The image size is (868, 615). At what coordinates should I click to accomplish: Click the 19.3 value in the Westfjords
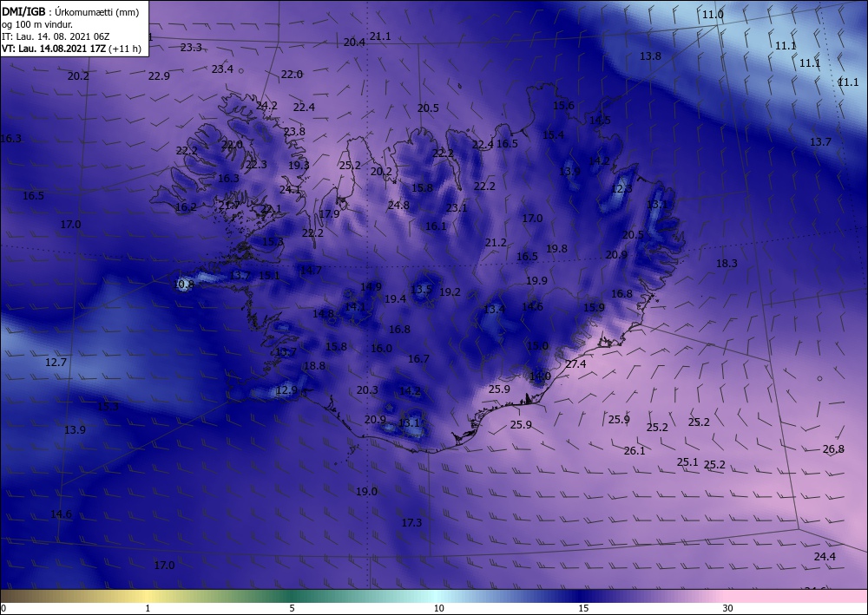(299, 165)
